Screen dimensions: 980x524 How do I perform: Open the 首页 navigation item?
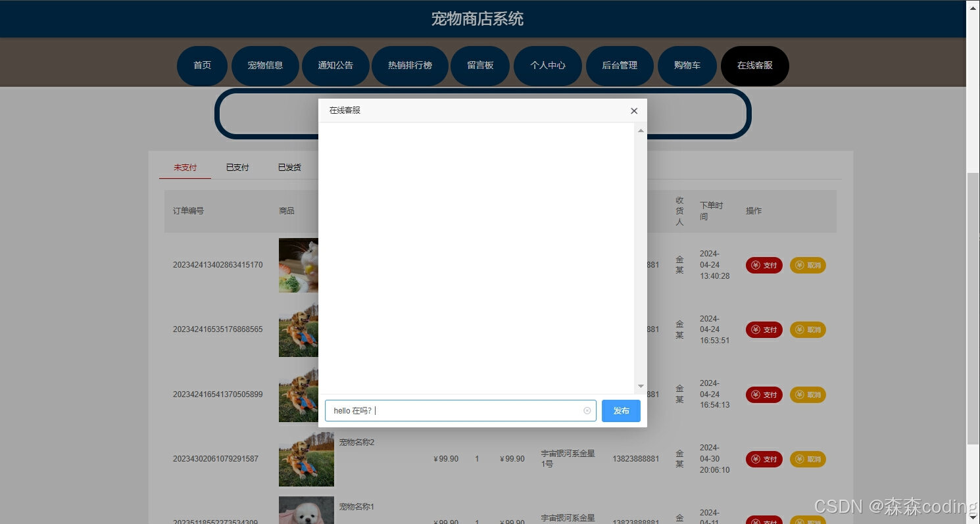[202, 66]
